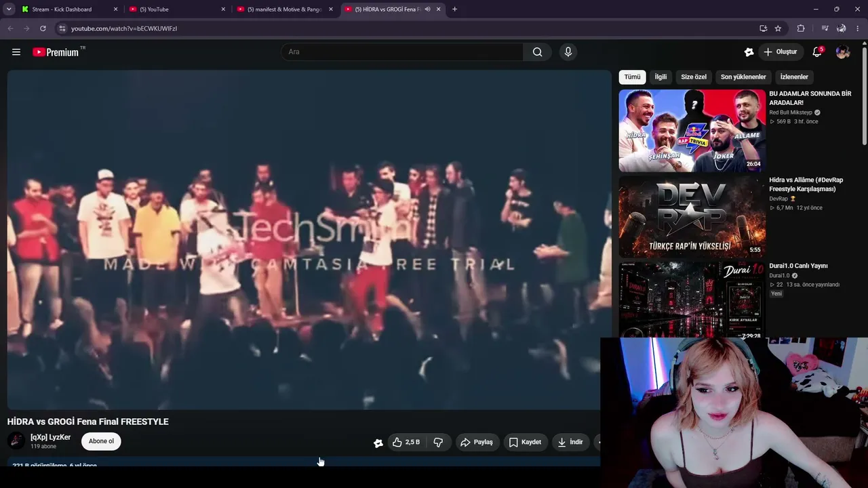Open the browser extensions puzzle icon

(801, 28)
